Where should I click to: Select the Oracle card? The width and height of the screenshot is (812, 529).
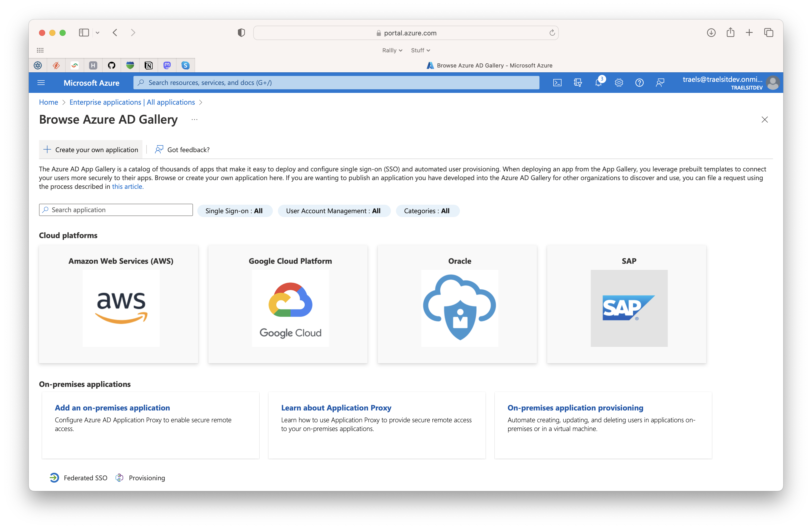457,304
